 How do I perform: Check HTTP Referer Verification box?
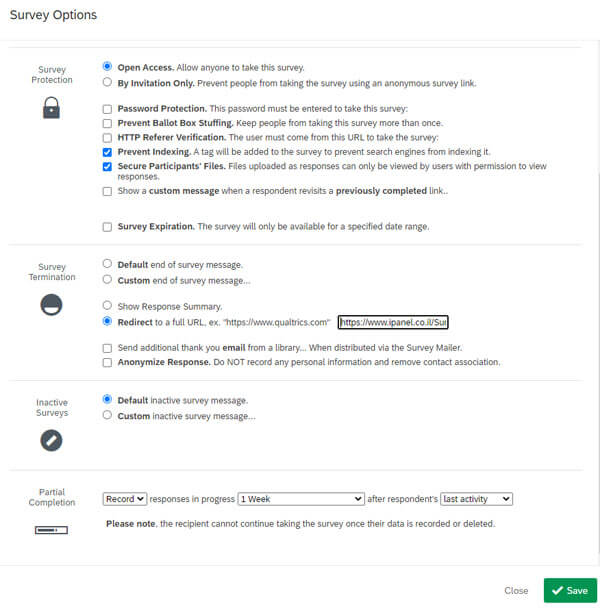pyautogui.click(x=107, y=138)
